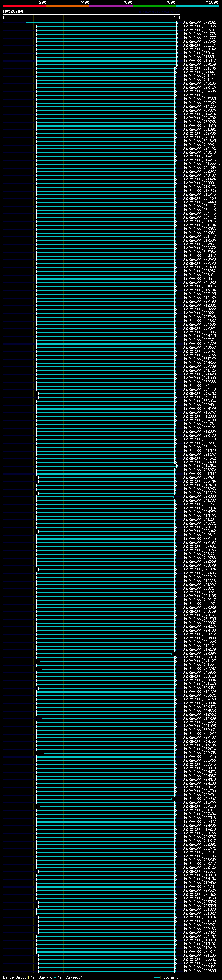Open hit UniRef100_P04778
Image resolution: width=222 pixels, height=980 pixels.
[199, 34]
